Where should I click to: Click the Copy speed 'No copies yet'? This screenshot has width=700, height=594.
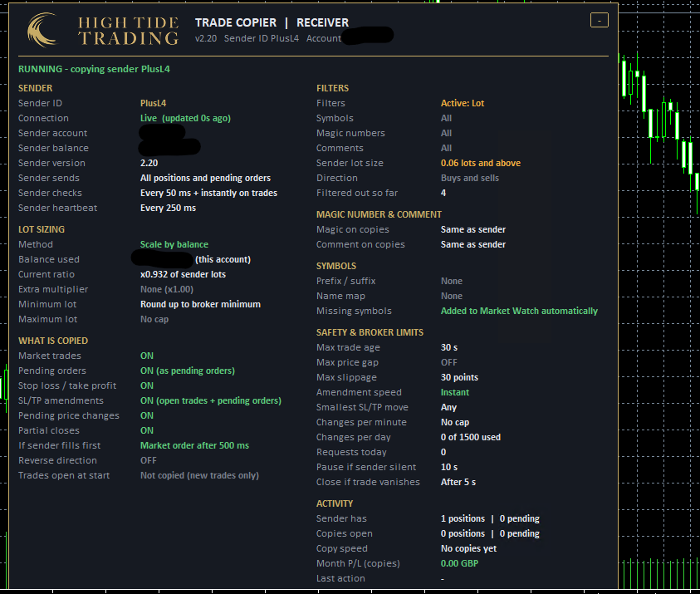pyautogui.click(x=468, y=549)
